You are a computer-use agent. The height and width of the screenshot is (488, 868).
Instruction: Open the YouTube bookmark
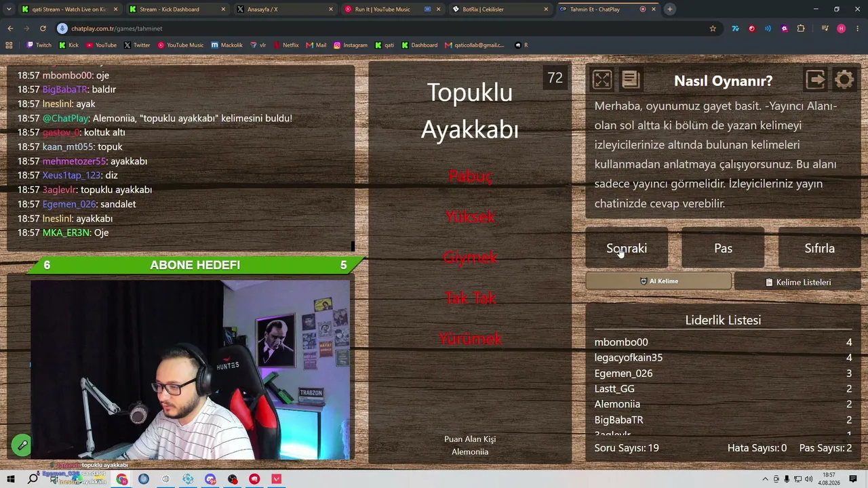coord(101,45)
